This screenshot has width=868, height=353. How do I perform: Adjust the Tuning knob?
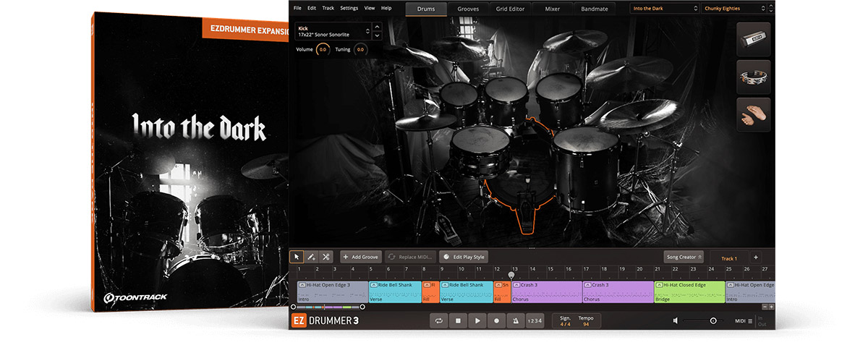360,50
